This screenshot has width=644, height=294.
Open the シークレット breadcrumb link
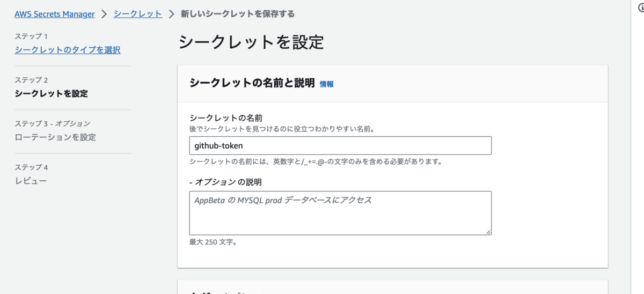pos(138,14)
